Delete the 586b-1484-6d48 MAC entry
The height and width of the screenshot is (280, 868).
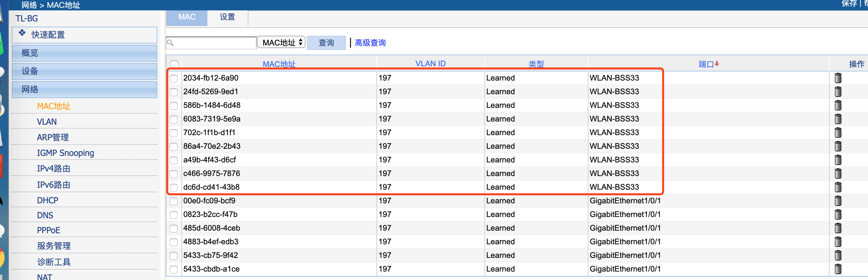pos(838,105)
